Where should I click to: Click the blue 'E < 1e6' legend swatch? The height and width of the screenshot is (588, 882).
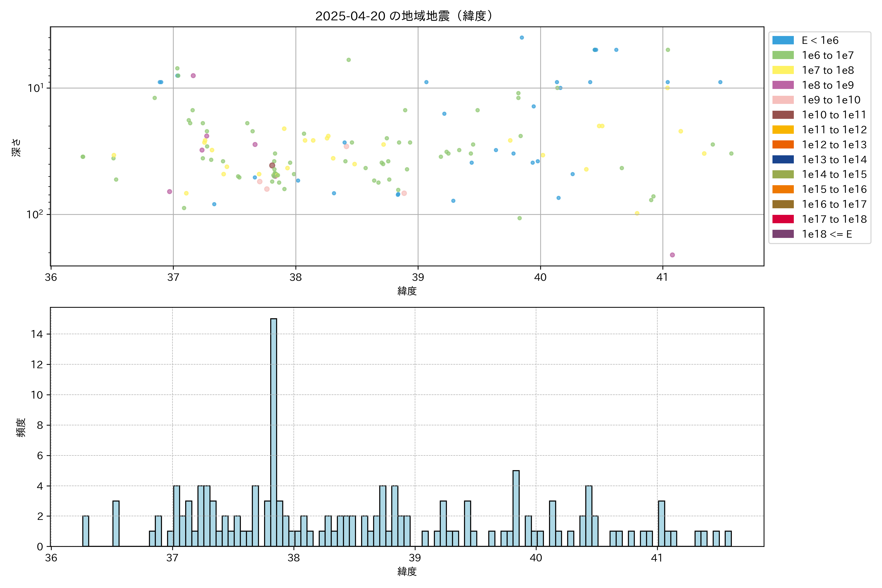point(783,40)
